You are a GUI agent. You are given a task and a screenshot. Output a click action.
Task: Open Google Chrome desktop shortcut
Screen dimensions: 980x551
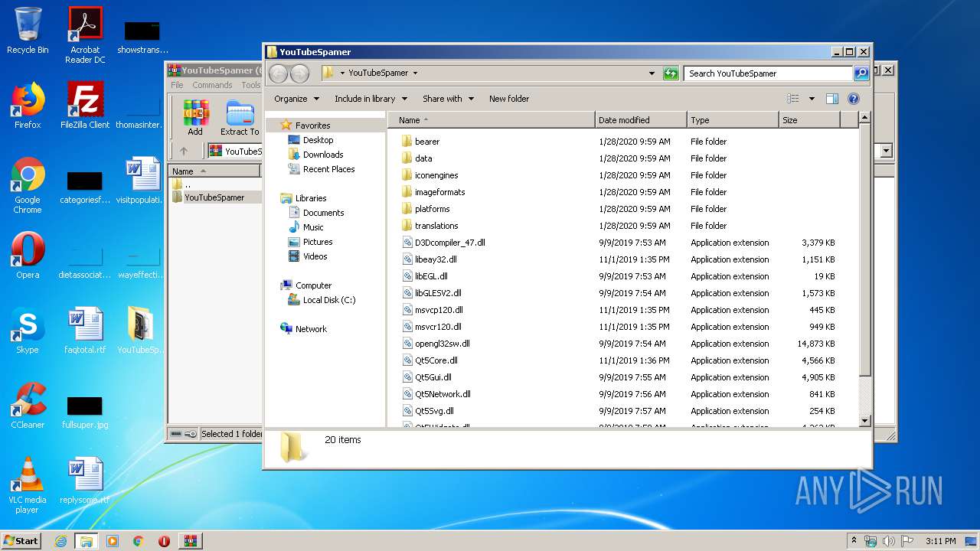pos(28,185)
